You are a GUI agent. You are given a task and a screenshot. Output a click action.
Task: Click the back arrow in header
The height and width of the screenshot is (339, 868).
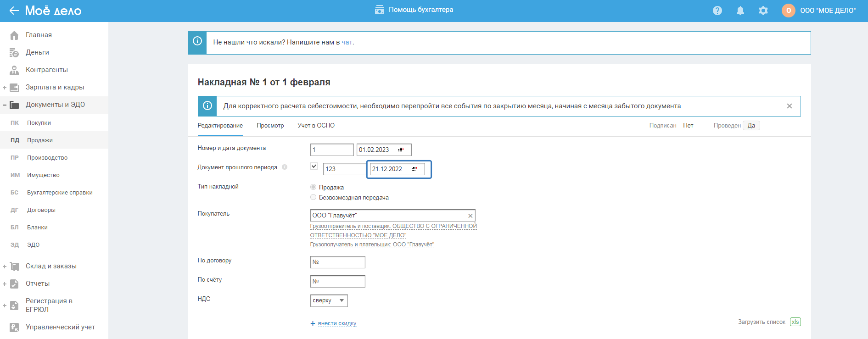[14, 11]
